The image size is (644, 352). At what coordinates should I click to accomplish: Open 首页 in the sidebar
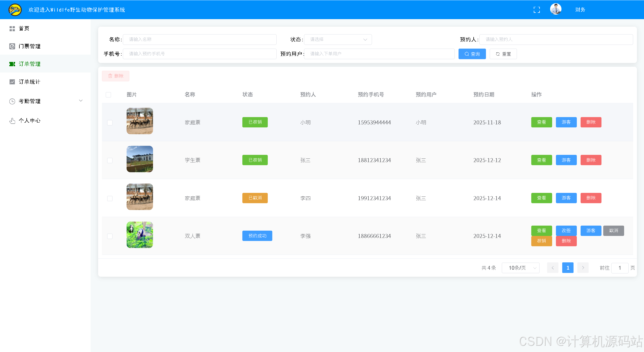point(45,28)
